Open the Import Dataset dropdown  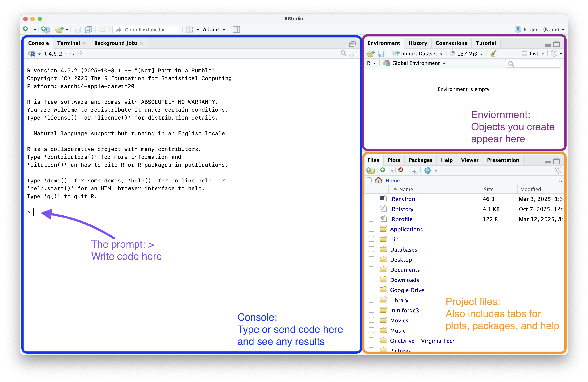coord(417,53)
